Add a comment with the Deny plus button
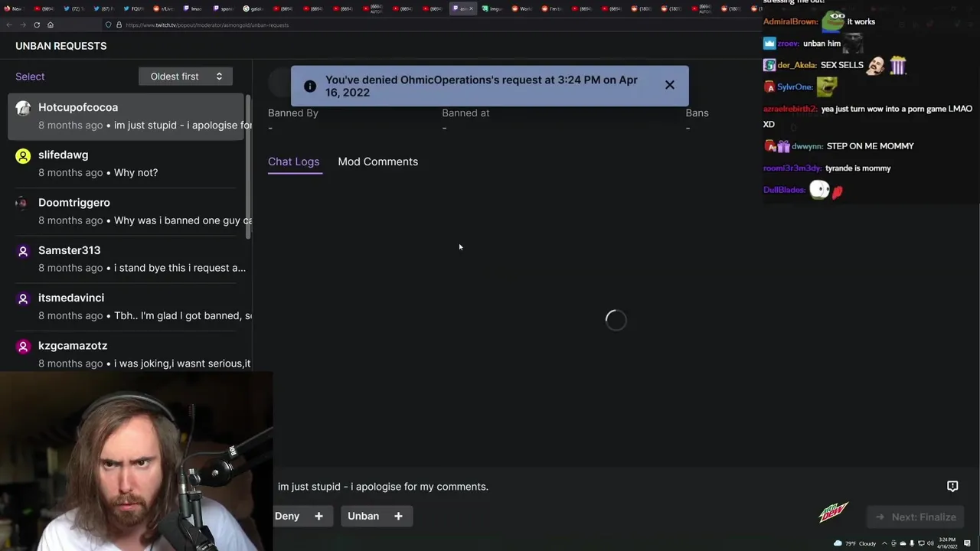 click(x=318, y=516)
